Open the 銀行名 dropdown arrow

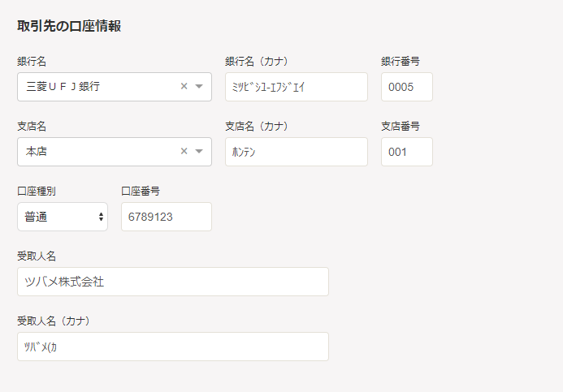click(x=199, y=86)
